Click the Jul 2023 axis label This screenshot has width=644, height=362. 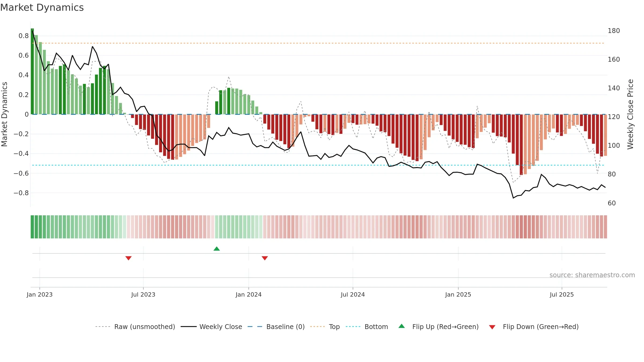[x=143, y=294]
